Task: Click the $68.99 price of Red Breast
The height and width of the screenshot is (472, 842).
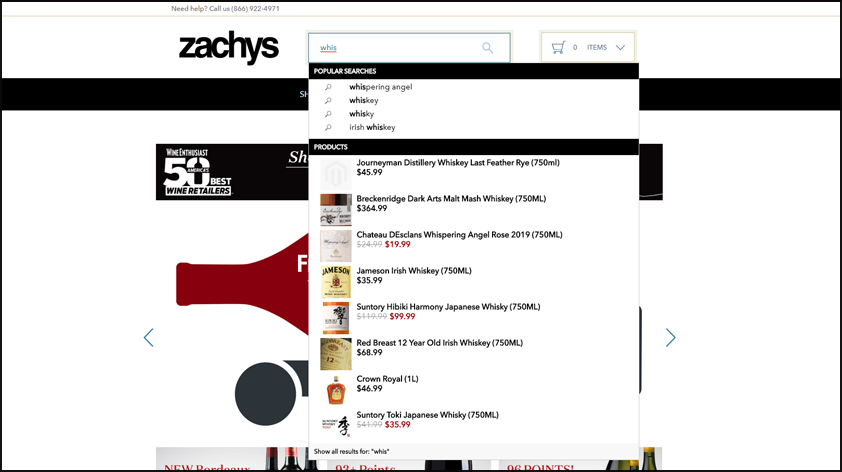Action: (369, 352)
